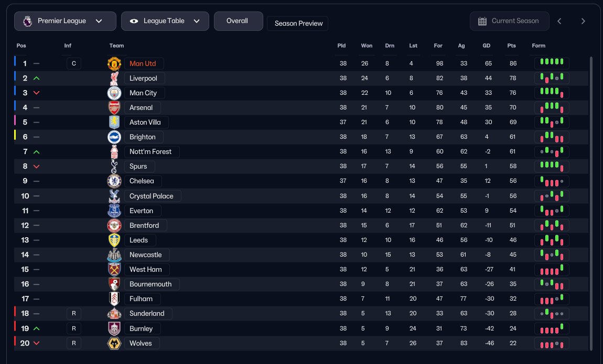Screen dimensions: 603x364
Task: Click Man City's form indicator bars
Action: click(x=552, y=93)
